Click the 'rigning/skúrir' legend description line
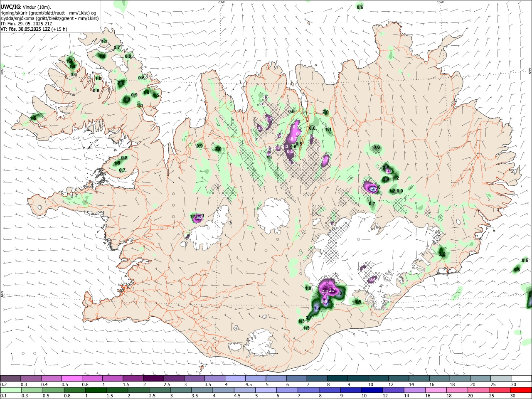The width and height of the screenshot is (532, 399). pos(48,13)
